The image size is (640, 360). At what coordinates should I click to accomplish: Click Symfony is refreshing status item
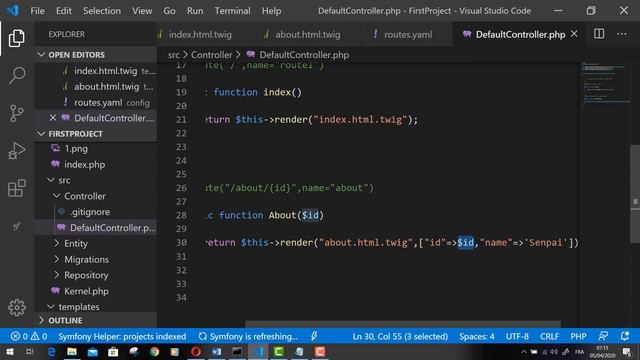[248, 336]
